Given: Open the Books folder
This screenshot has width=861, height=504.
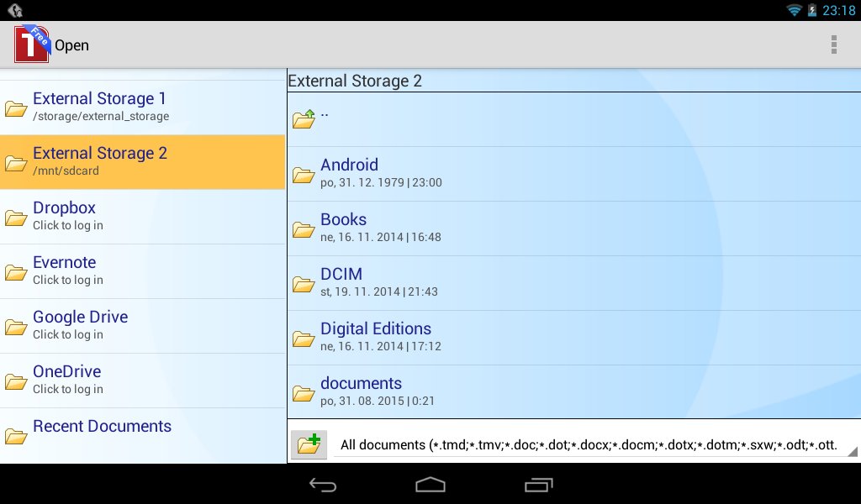Looking at the screenshot, I should (x=574, y=228).
